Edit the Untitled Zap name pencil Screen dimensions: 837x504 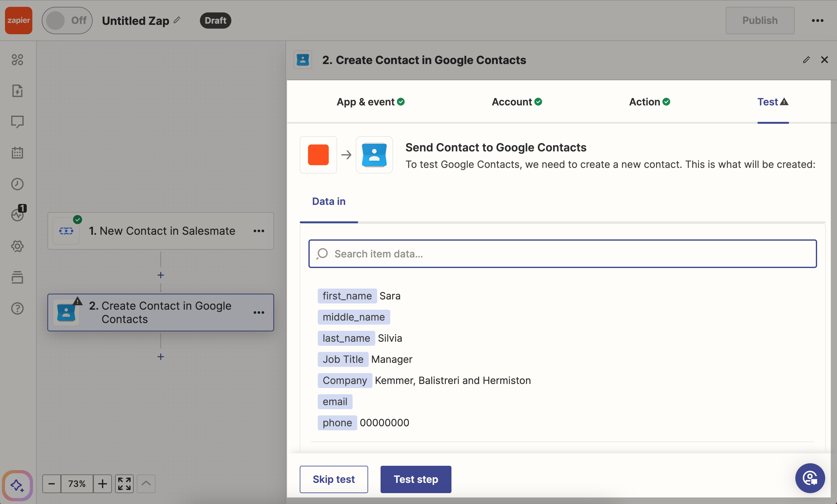[177, 20]
